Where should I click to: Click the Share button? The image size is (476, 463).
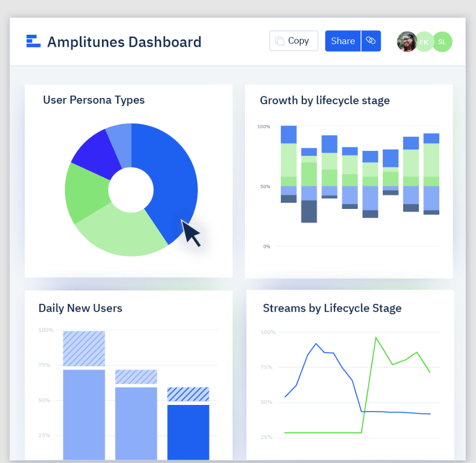[x=343, y=41]
